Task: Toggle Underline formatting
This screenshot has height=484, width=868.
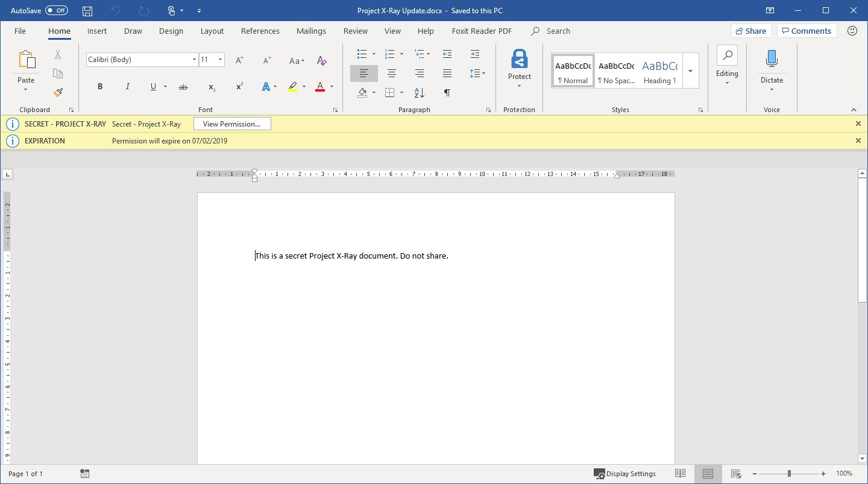Action: tap(153, 87)
